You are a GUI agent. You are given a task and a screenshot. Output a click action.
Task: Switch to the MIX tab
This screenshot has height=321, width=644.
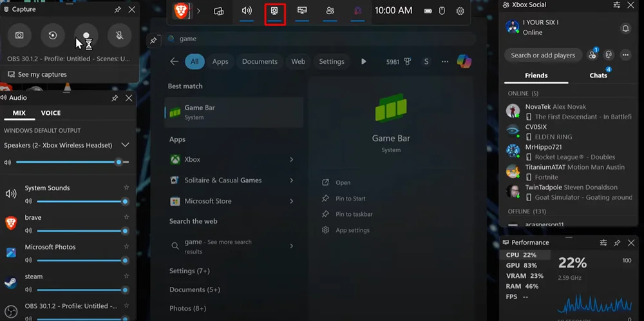click(x=19, y=113)
